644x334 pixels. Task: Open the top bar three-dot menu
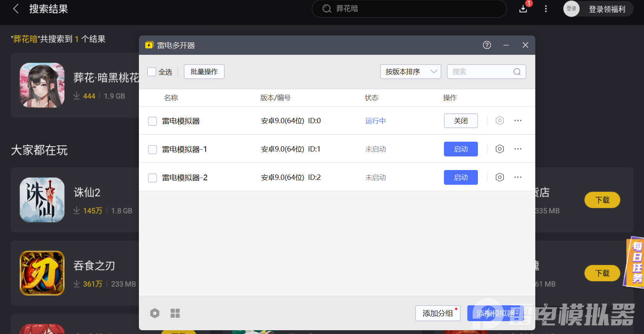(x=545, y=9)
